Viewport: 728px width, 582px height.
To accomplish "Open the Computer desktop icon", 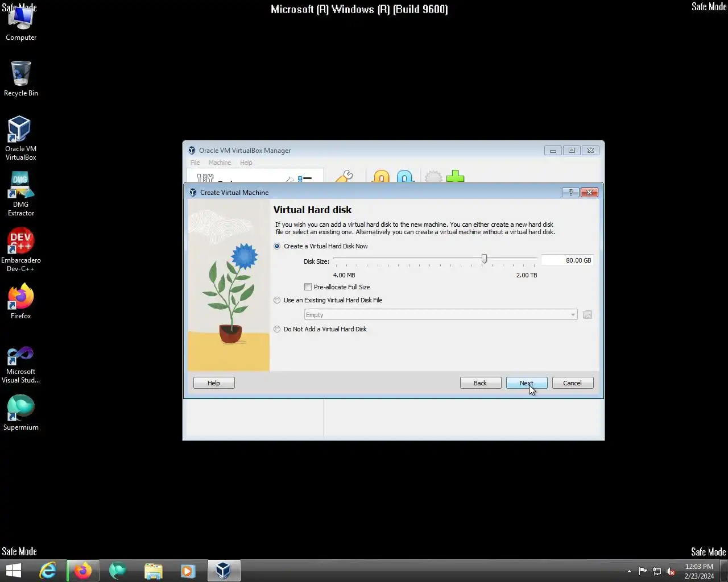I will (x=21, y=24).
